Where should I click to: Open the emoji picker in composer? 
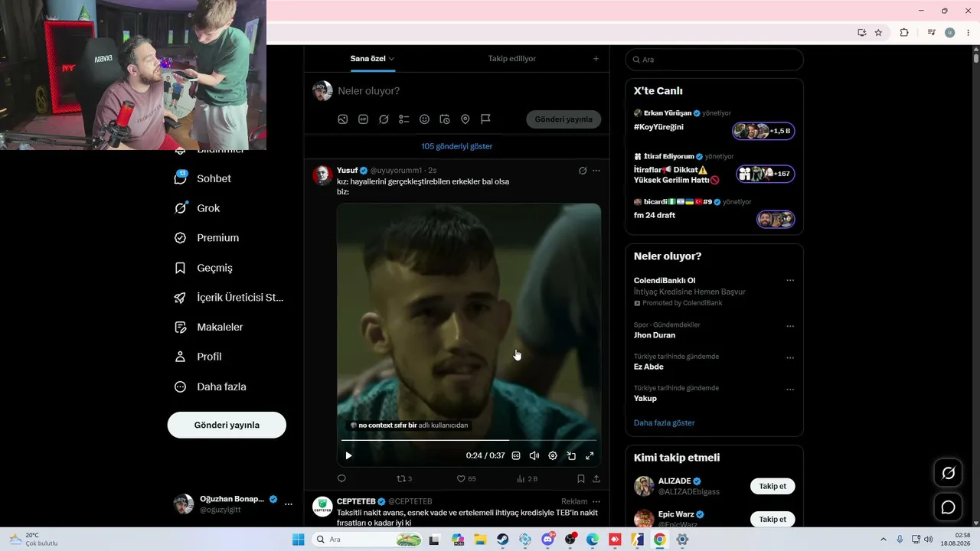[424, 119]
